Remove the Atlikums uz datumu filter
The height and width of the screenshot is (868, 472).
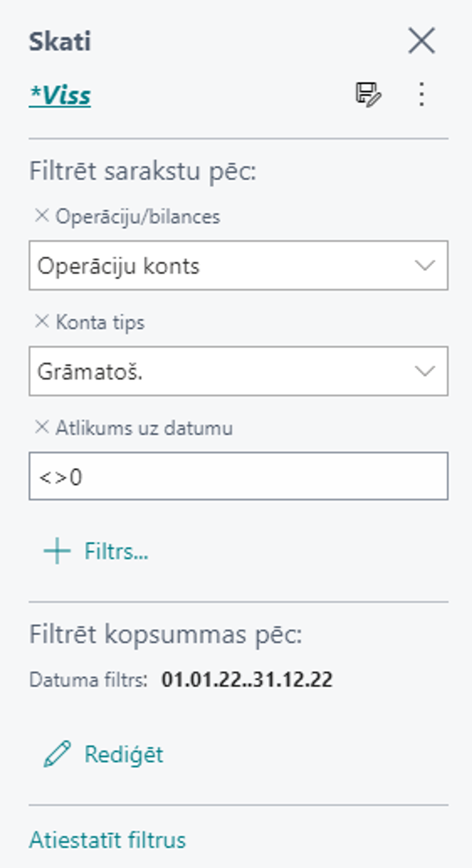pyautogui.click(x=42, y=427)
